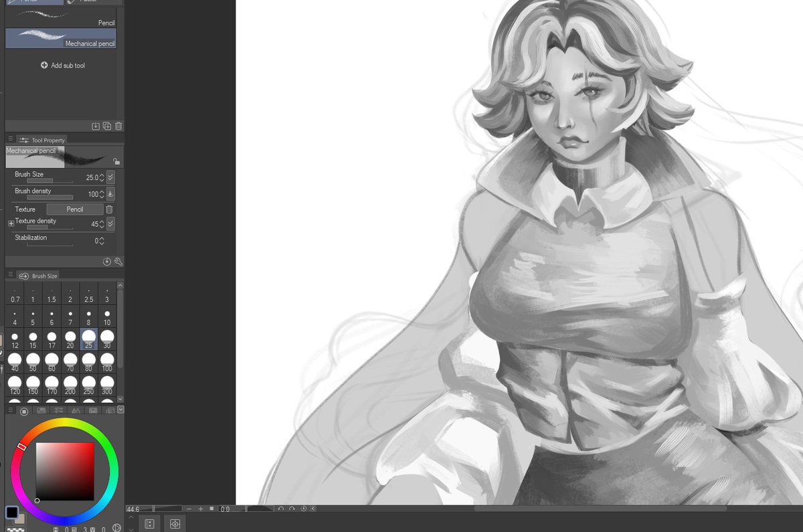Duplicate sub tool icon
Screen dimensions: 803x532
coord(107,126)
